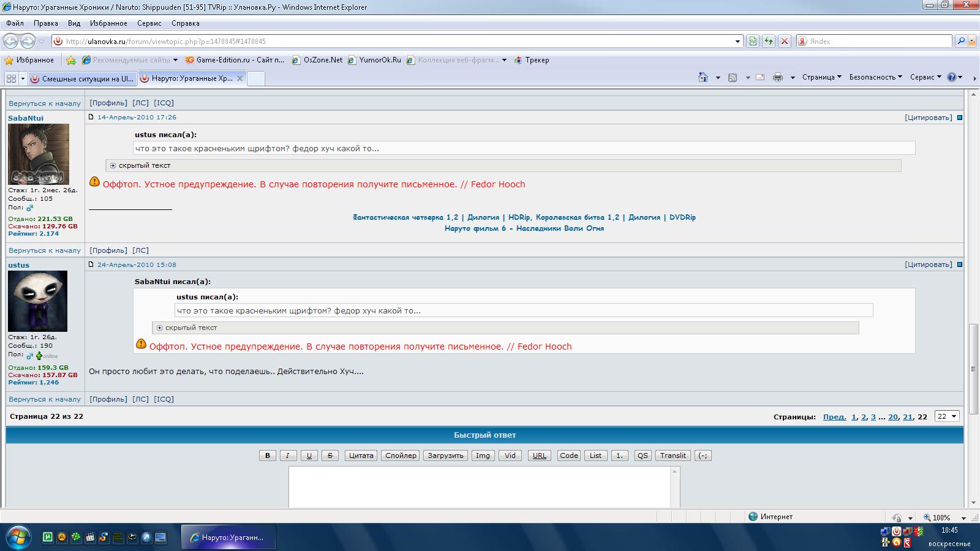Screen dimensions: 980x551
Task: Click the ustus avatar thumbnail
Action: click(x=37, y=301)
